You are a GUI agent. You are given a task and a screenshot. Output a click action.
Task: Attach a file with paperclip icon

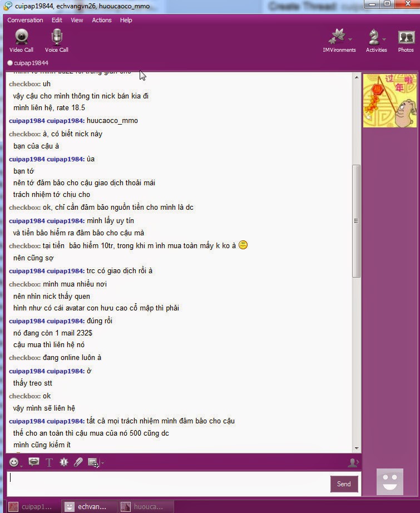[78, 462]
